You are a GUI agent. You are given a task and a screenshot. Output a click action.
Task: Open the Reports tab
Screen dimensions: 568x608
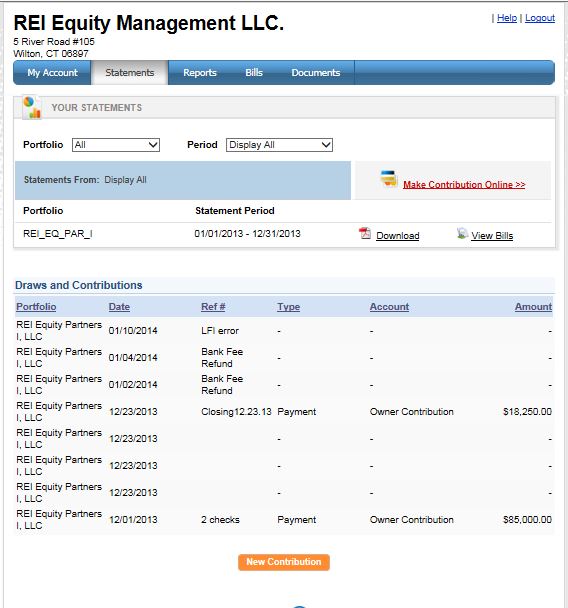200,73
